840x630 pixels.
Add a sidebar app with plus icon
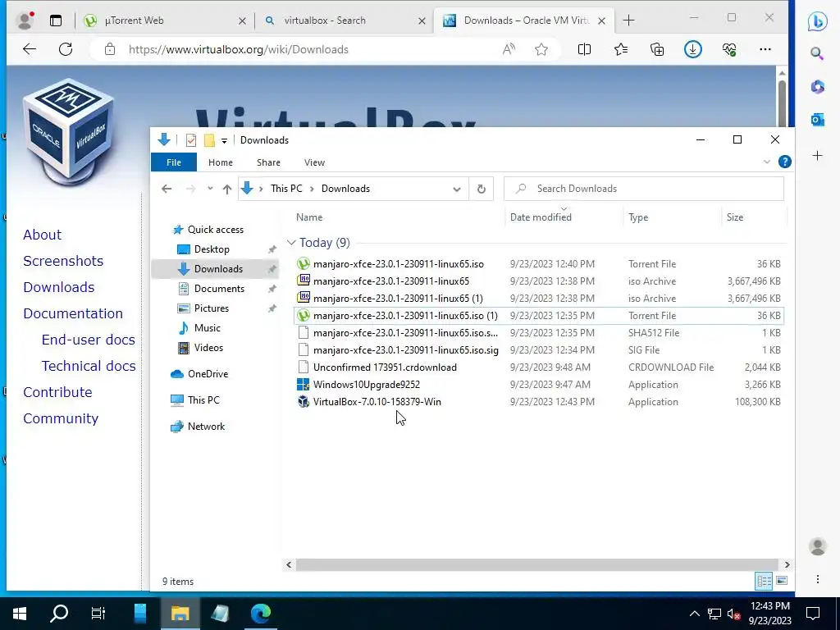[x=818, y=156]
